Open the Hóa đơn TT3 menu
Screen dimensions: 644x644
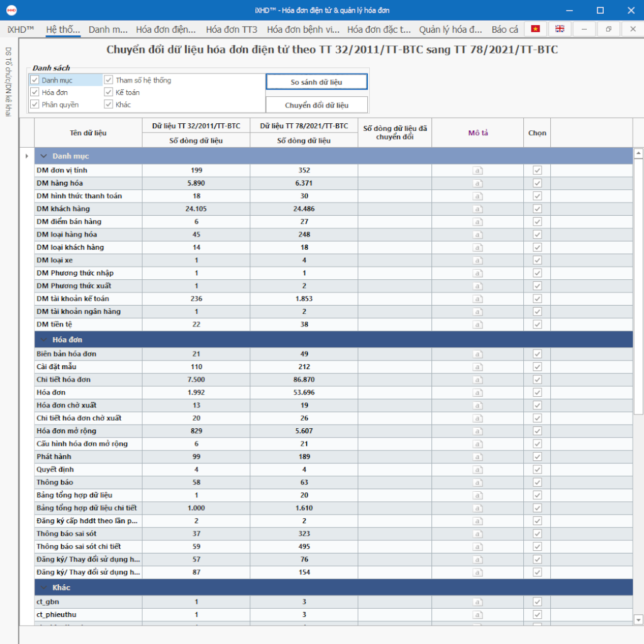tap(231, 30)
